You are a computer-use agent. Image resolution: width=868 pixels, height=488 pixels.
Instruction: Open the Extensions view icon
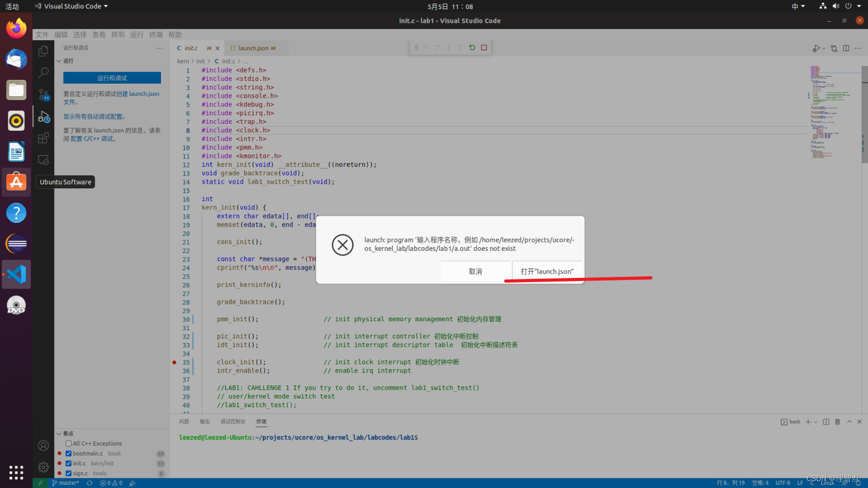coord(43,138)
